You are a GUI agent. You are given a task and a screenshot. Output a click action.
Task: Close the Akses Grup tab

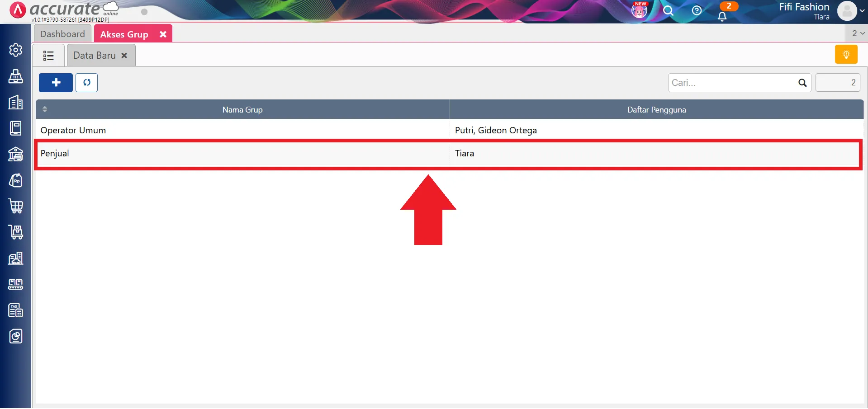click(163, 34)
